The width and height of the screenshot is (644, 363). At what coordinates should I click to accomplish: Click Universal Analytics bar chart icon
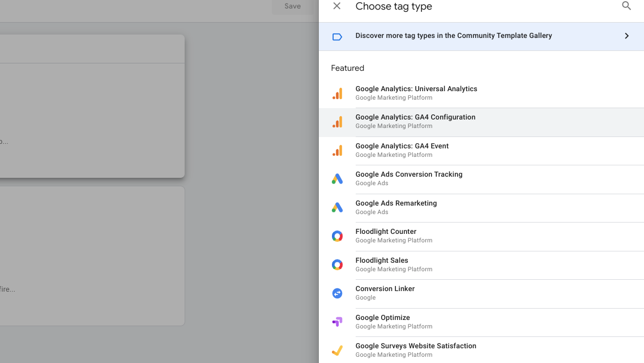pyautogui.click(x=337, y=93)
